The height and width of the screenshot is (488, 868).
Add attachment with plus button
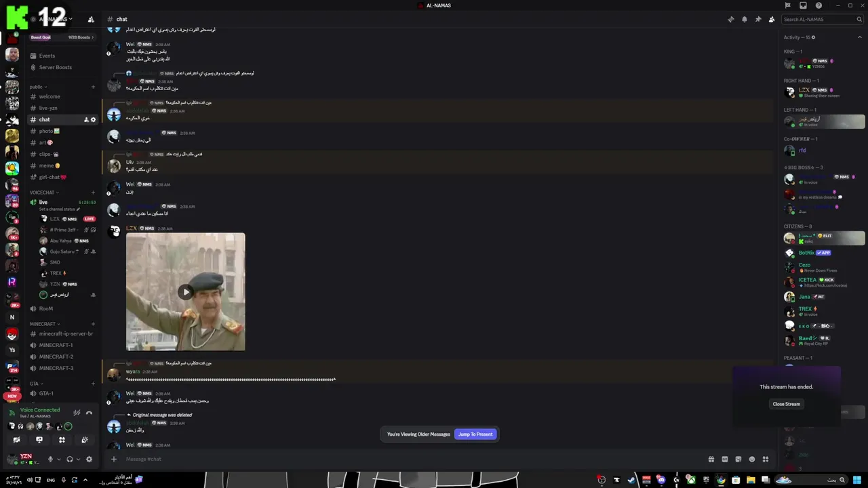(114, 459)
